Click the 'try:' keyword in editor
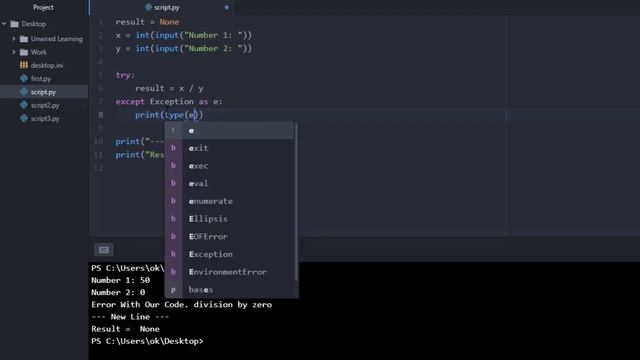The image size is (640, 360). 125,76
